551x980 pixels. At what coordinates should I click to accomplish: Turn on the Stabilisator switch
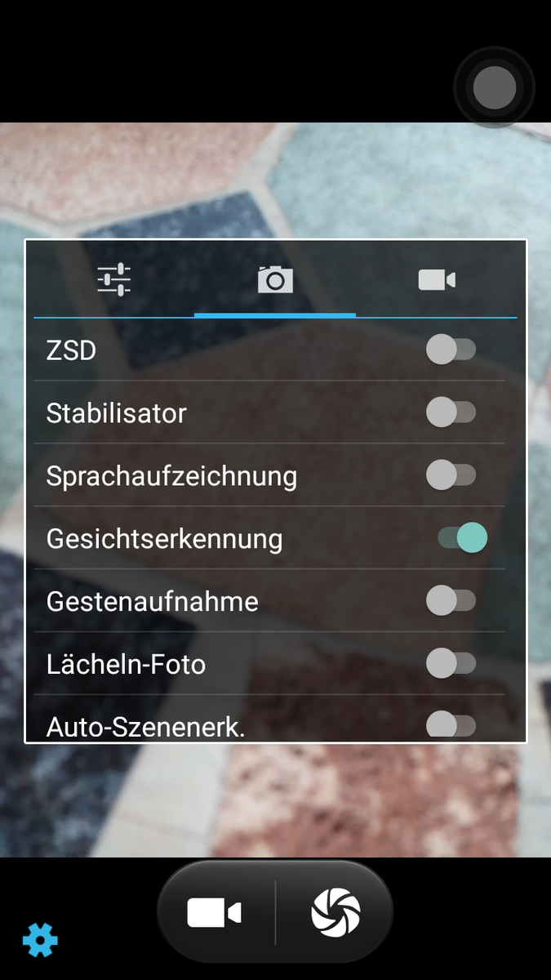tap(451, 412)
